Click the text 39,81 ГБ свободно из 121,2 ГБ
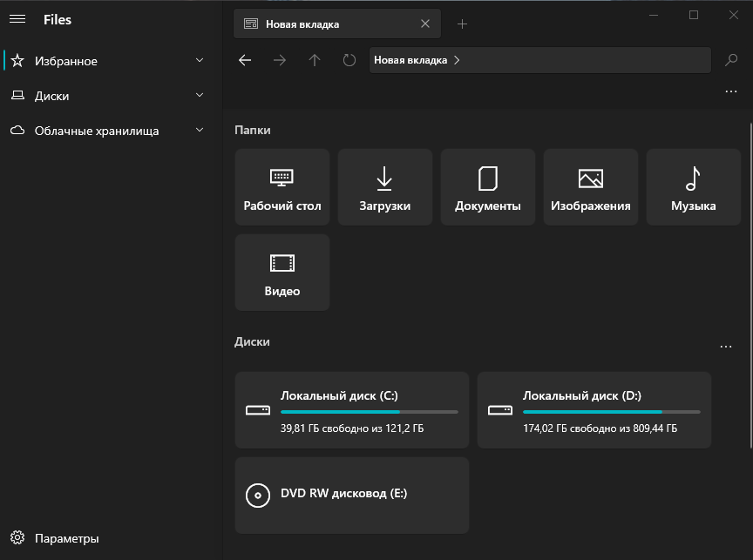The height and width of the screenshot is (560, 753). [x=352, y=428]
